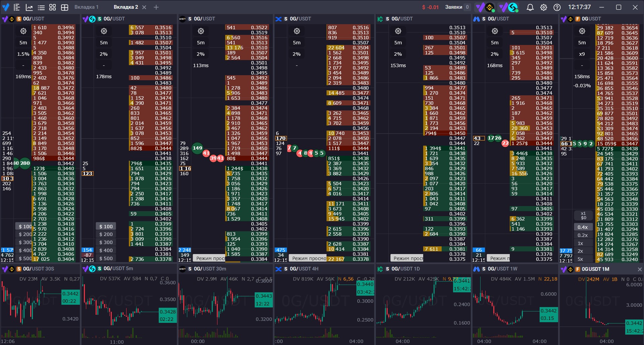
Task: Select 5x multiplier in futures panel
Action: pyautogui.click(x=583, y=259)
